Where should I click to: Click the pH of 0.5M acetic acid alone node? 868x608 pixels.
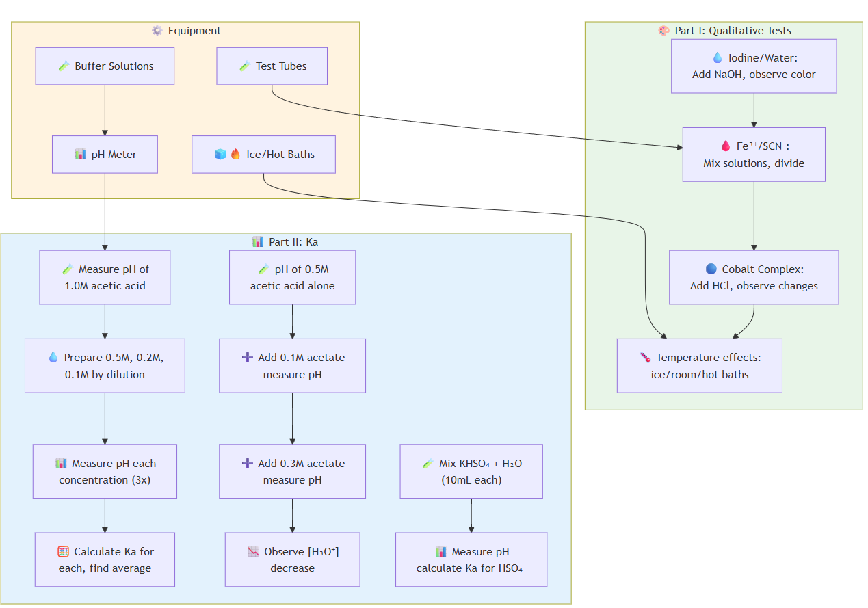tap(292, 277)
